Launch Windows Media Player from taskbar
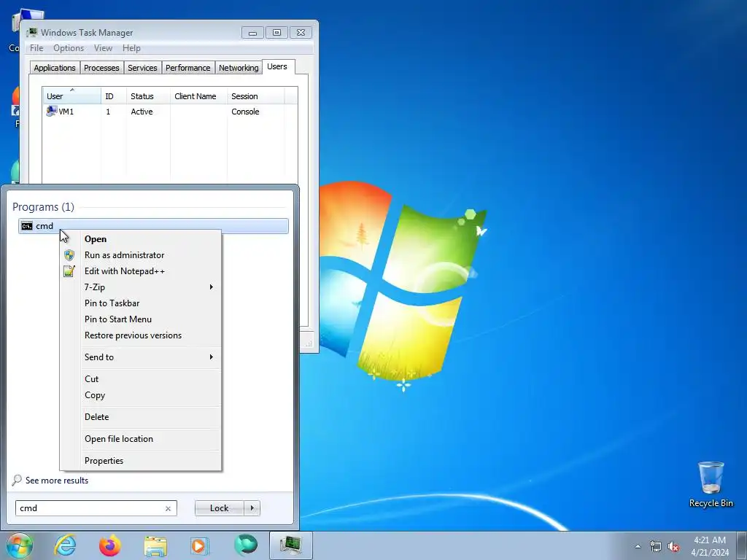This screenshot has height=560, width=747. [x=200, y=545]
